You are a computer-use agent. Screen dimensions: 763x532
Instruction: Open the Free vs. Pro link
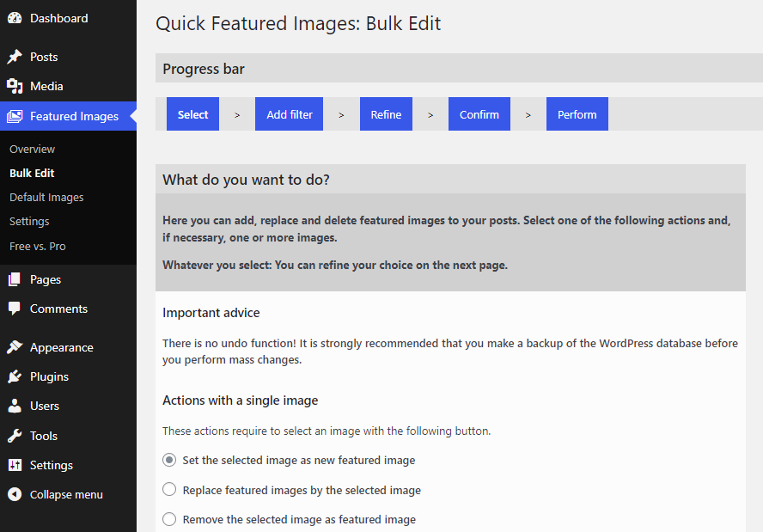38,247
